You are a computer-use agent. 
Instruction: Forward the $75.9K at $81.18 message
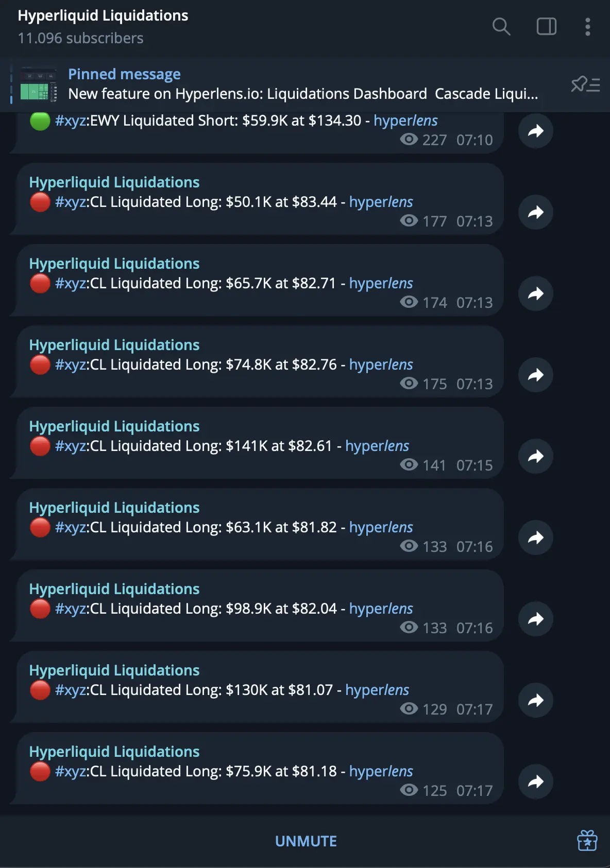click(x=536, y=782)
